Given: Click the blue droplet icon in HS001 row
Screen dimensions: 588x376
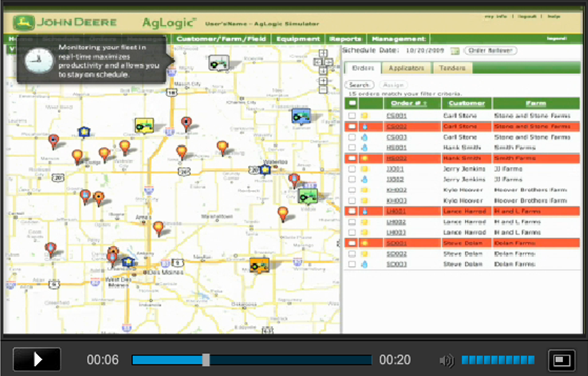Looking at the screenshot, I should (365, 147).
